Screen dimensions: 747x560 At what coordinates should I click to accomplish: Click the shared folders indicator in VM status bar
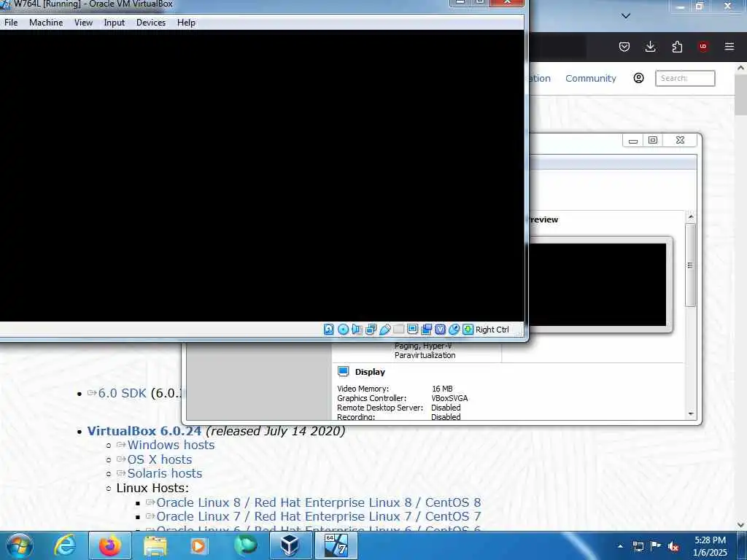pos(399,330)
